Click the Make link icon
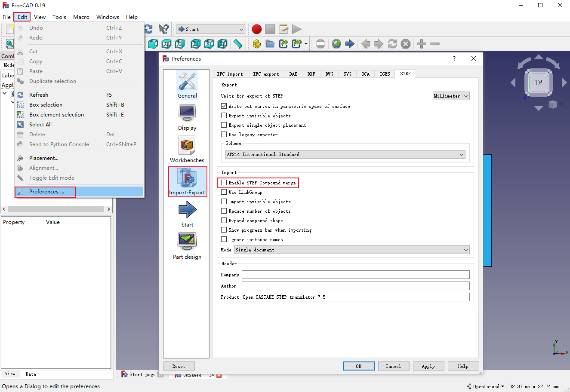Viewport: 570px width, 392px height. coord(283,44)
